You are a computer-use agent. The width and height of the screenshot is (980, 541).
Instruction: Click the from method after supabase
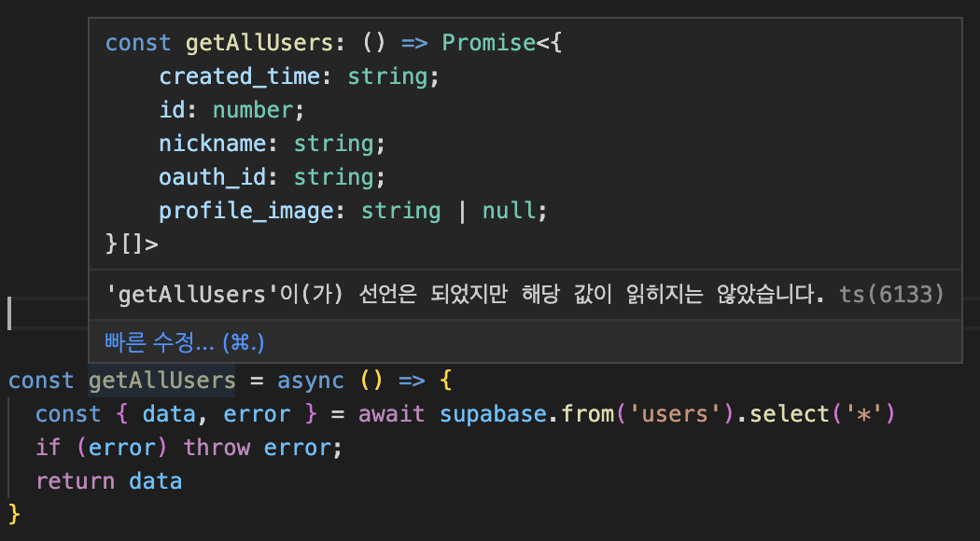[x=587, y=414]
